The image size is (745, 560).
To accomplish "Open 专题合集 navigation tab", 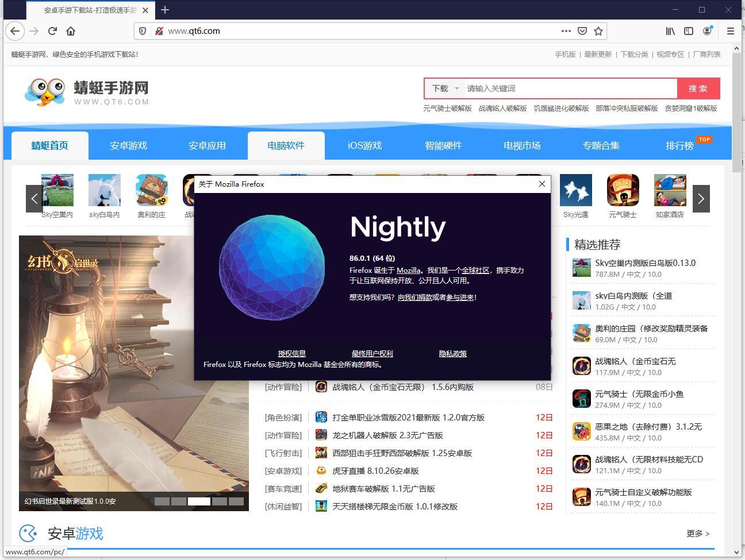I will pyautogui.click(x=601, y=145).
